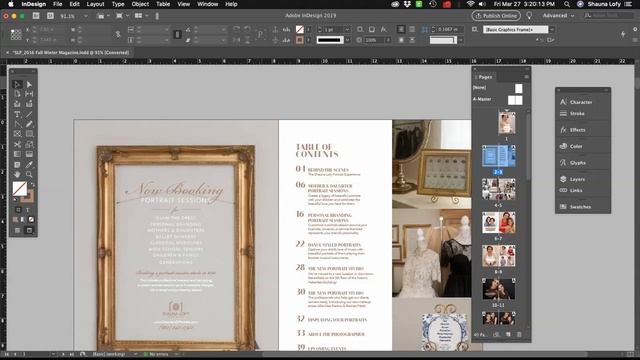Click Publish Online button
The height and width of the screenshot is (360, 640).
496,16
